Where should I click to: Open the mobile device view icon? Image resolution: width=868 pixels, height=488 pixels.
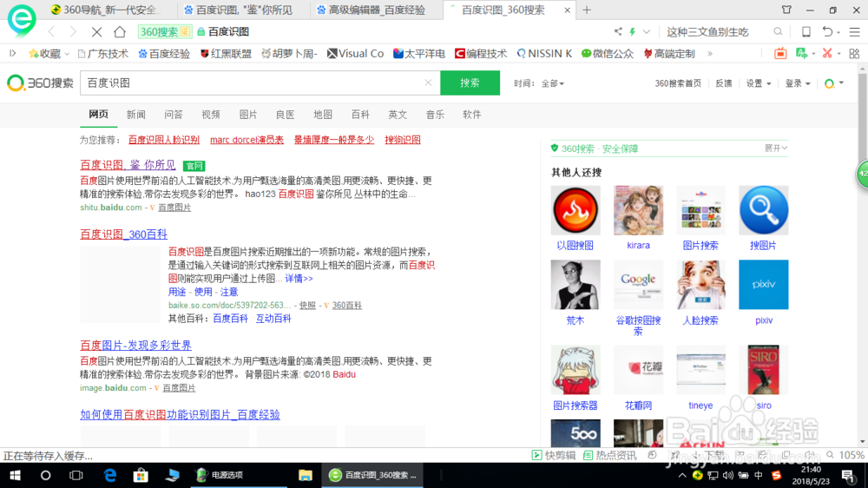point(806,32)
